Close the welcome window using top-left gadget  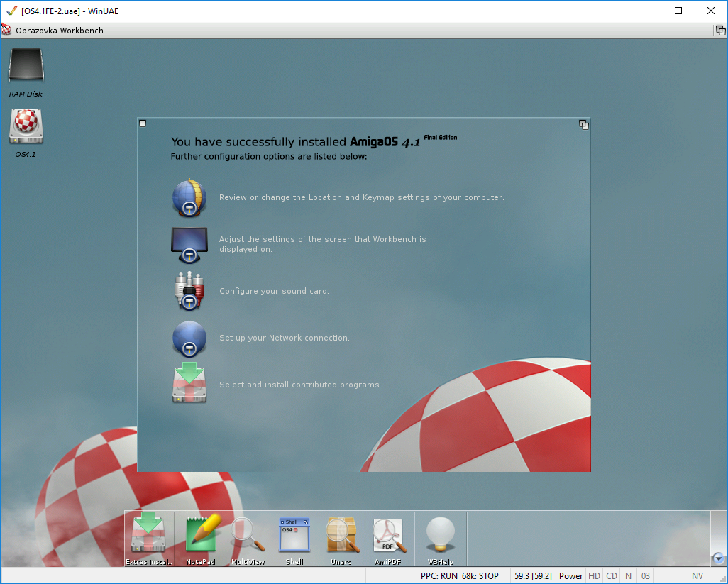click(x=143, y=123)
